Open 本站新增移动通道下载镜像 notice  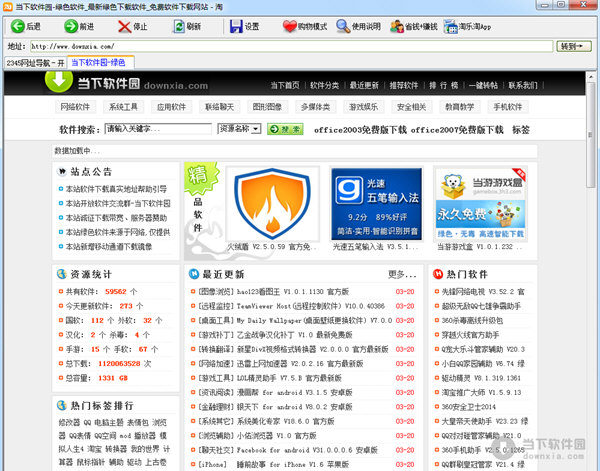coord(109,247)
